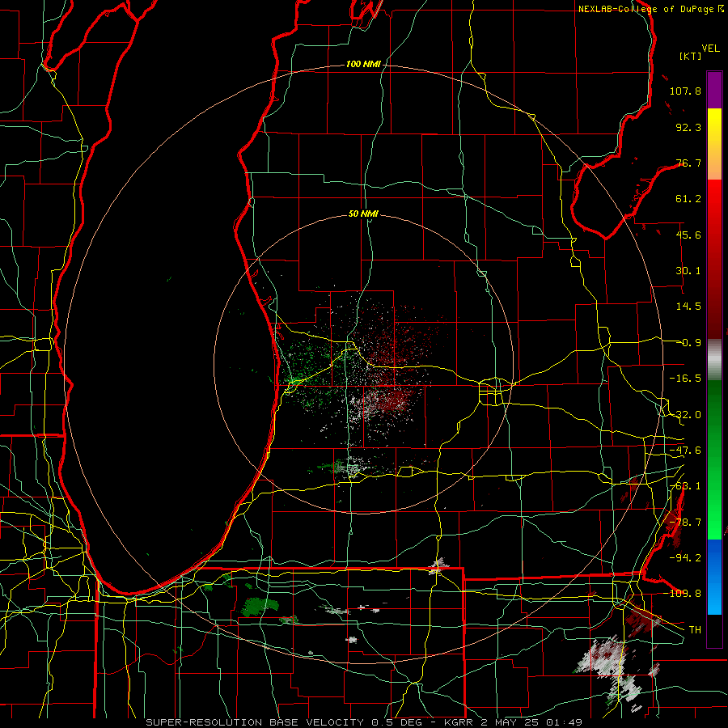Viewport: 728px width, 728px height.
Task: Select the -47.6 legend value
Action: point(685,451)
